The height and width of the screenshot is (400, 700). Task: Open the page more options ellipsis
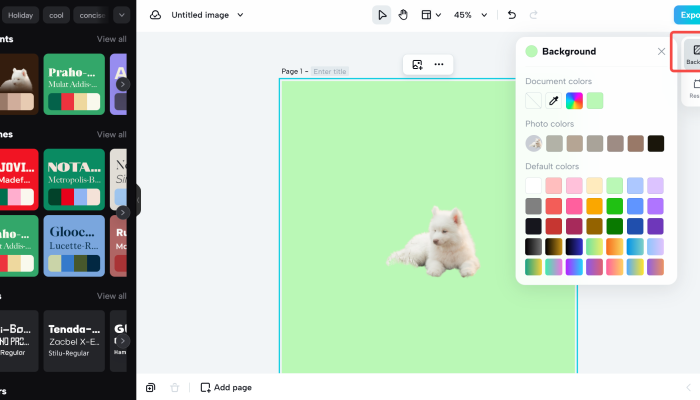pos(438,64)
